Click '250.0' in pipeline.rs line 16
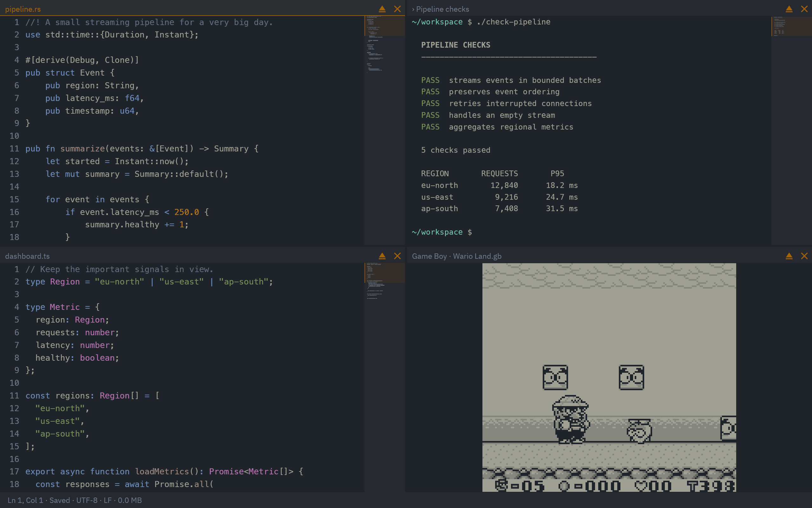812x508 pixels. pyautogui.click(x=187, y=212)
